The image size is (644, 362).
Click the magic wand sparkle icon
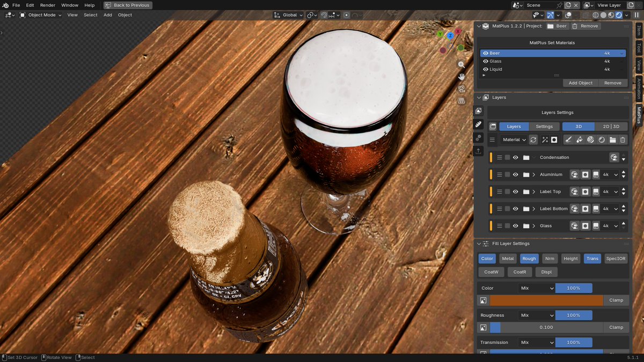(x=545, y=139)
